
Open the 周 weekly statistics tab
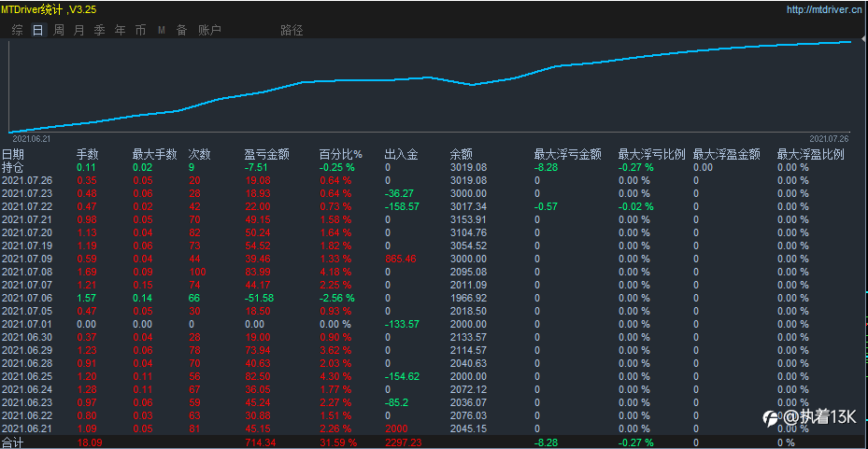[58, 30]
